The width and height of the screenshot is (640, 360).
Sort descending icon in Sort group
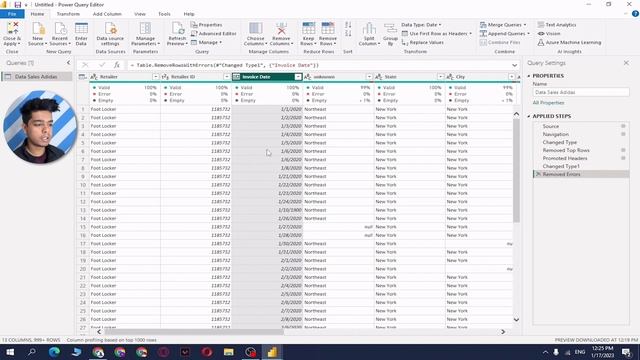point(348,33)
